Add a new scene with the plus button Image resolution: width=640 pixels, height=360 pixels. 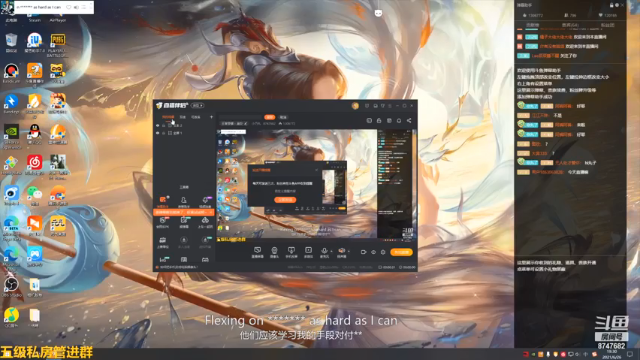click(x=211, y=117)
